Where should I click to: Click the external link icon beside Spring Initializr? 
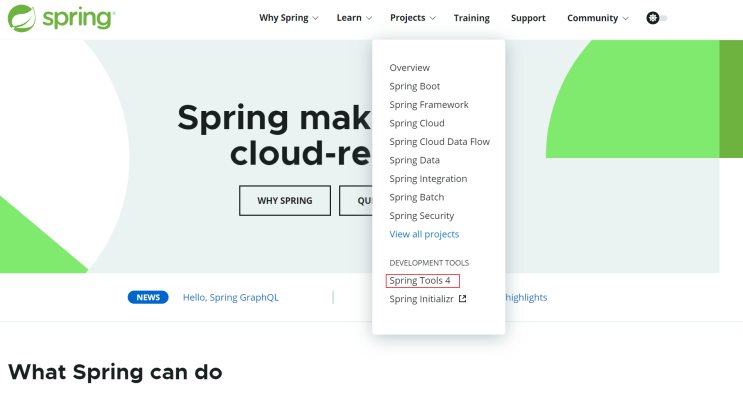point(462,298)
